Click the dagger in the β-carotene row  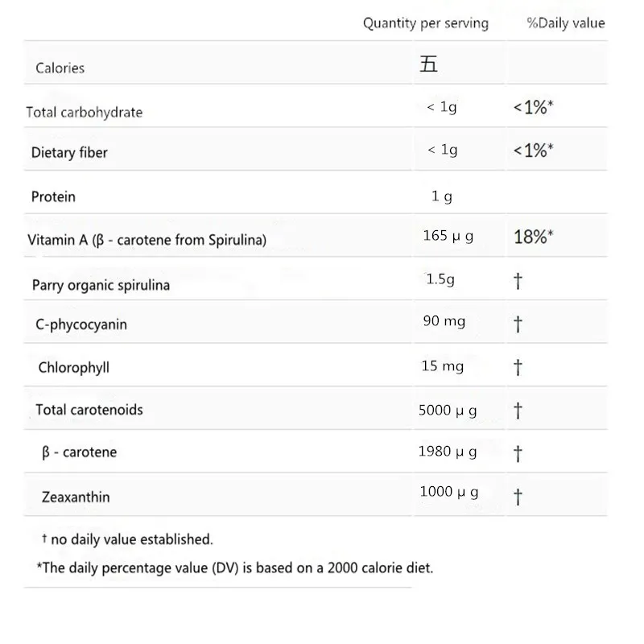[518, 453]
